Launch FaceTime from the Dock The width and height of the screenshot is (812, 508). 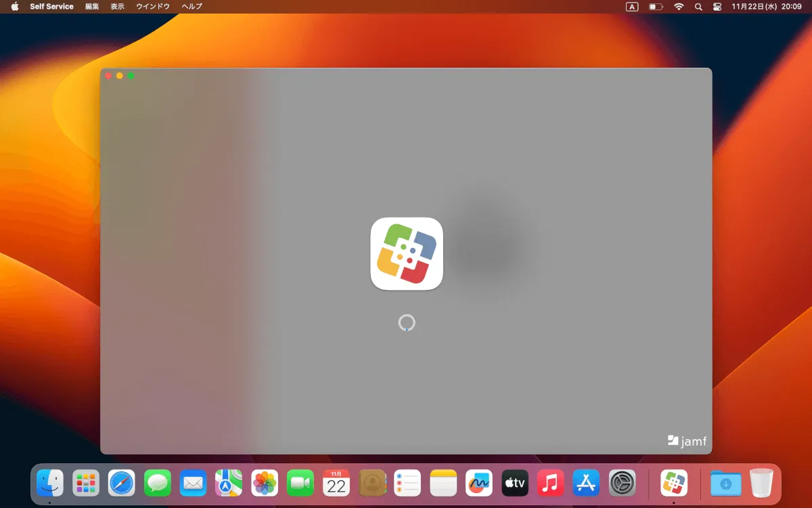[300, 483]
